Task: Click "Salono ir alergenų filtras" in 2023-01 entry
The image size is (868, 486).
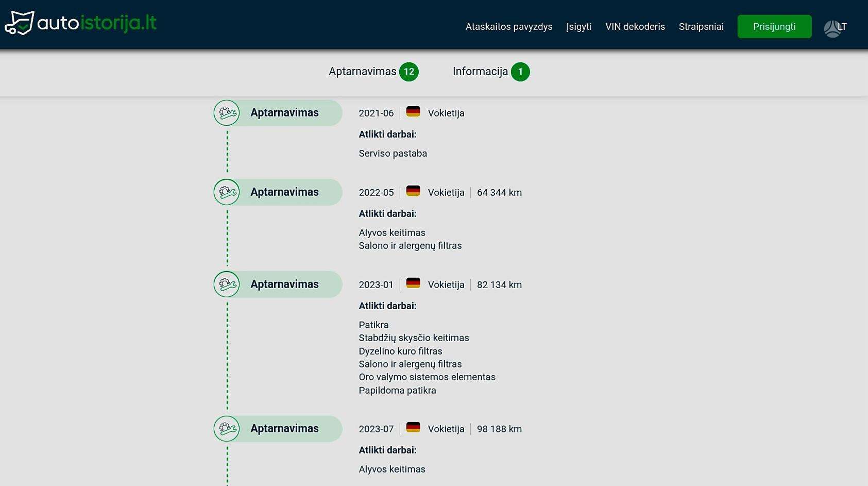Action: click(410, 364)
